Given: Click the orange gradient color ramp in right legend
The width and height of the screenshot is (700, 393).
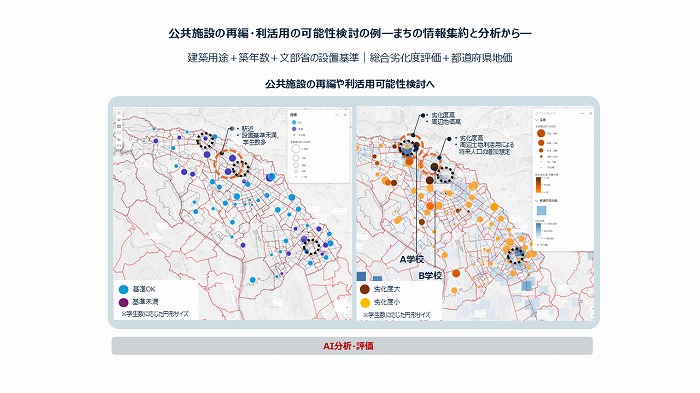Looking at the screenshot, I should pyautogui.click(x=538, y=185).
